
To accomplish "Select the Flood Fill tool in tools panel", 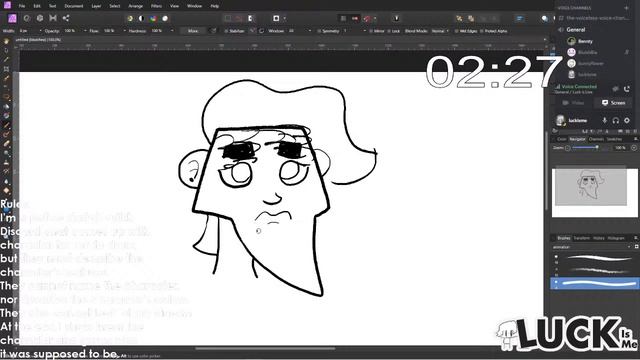I will [6, 107].
